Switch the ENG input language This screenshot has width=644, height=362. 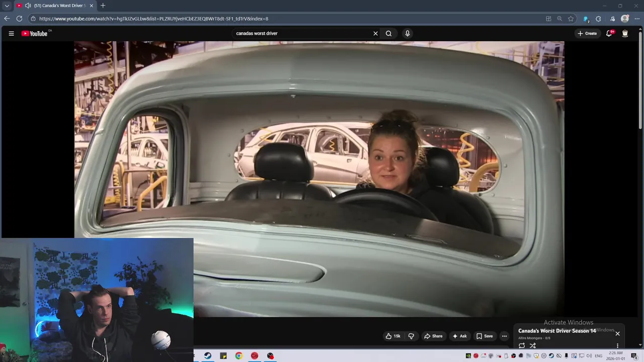pyautogui.click(x=599, y=356)
